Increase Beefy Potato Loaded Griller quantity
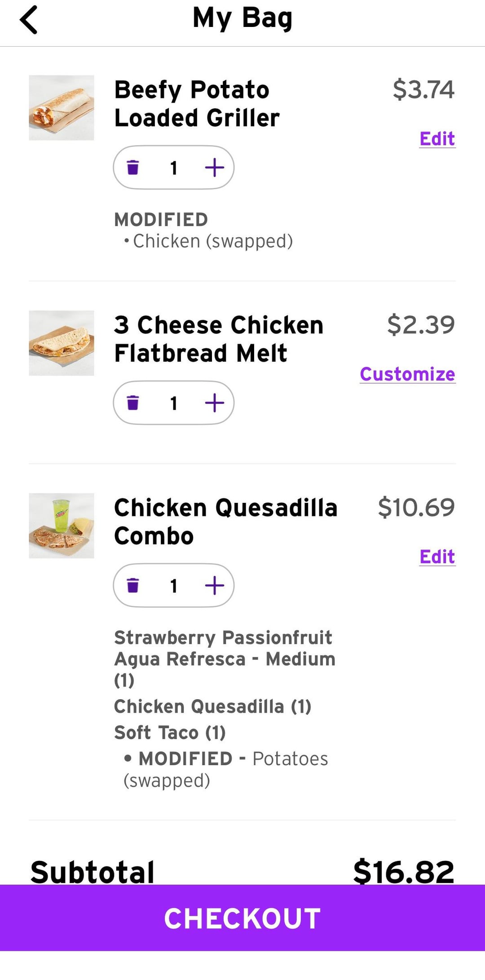This screenshot has height=980, width=485. click(x=214, y=168)
